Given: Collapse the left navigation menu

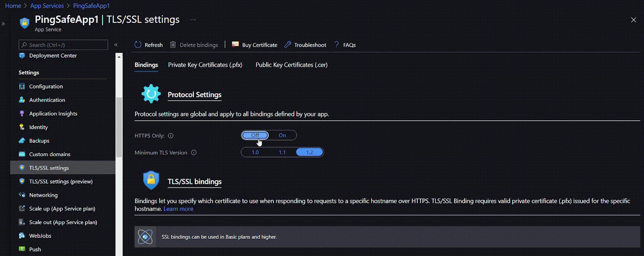Looking at the screenshot, I should [116, 45].
